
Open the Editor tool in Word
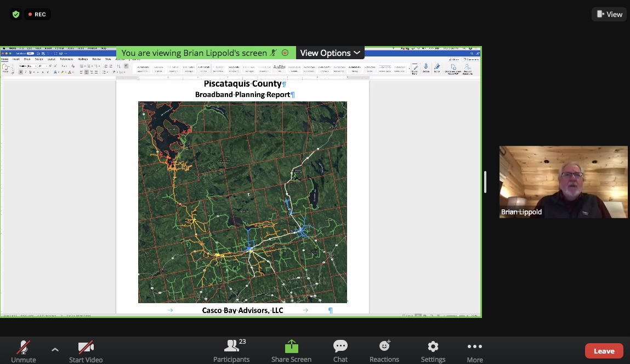click(437, 66)
